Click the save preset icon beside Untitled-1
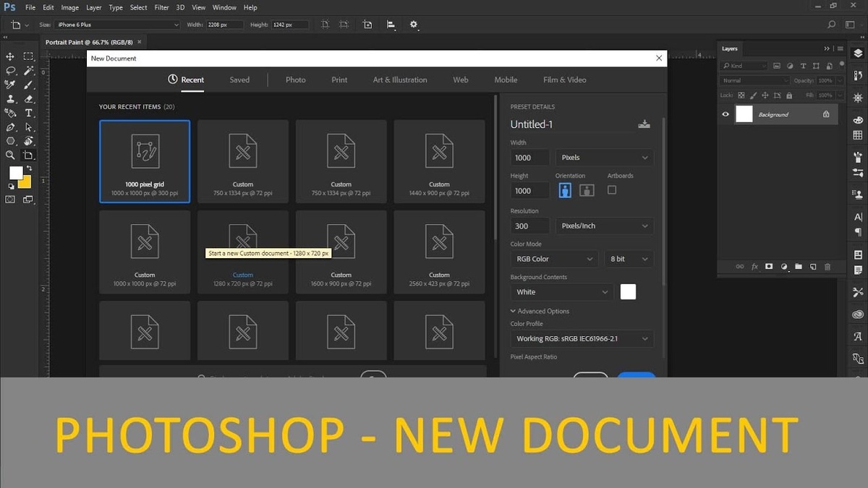868x488 pixels. point(644,124)
